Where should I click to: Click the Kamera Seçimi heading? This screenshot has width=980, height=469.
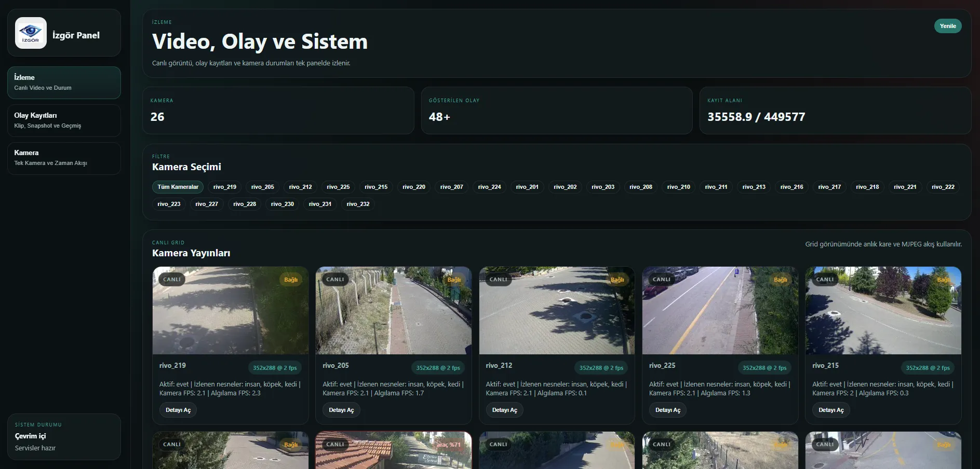click(186, 167)
